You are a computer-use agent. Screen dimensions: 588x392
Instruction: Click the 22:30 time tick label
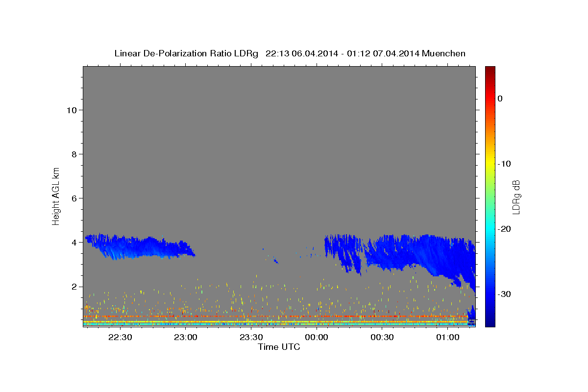coord(120,337)
